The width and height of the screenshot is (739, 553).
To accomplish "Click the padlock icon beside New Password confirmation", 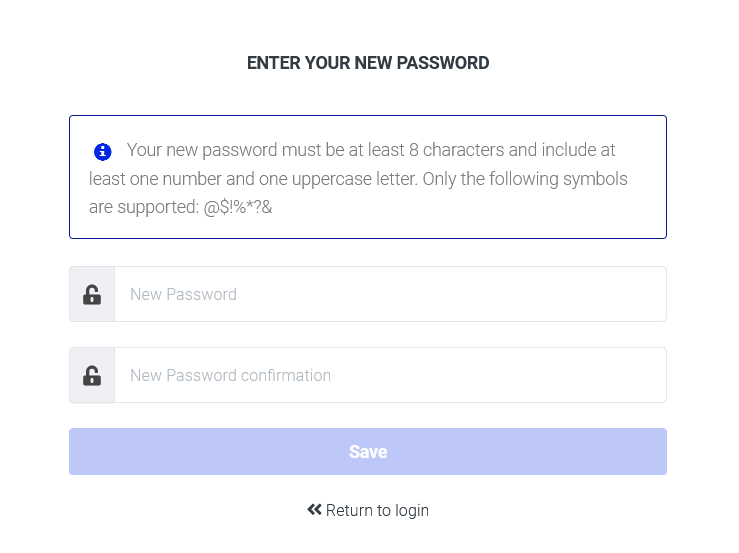I will (92, 376).
